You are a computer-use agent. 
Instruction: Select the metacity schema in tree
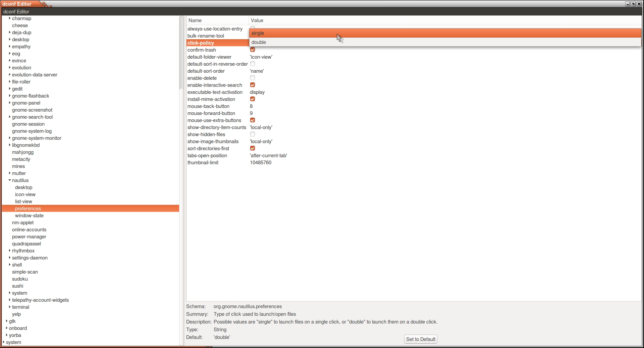click(21, 159)
